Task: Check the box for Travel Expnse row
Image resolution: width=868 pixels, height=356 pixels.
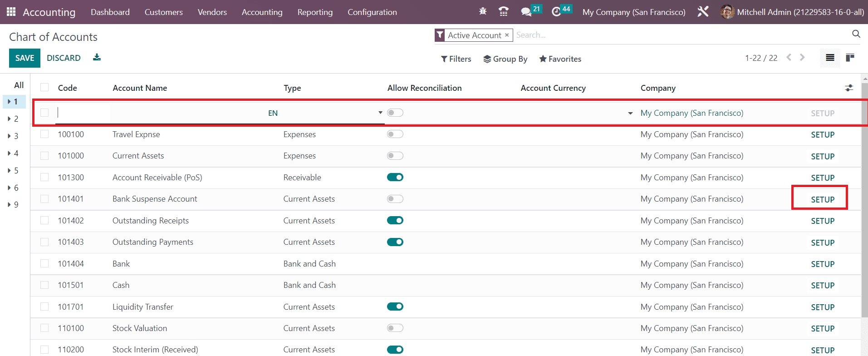Action: (x=44, y=134)
